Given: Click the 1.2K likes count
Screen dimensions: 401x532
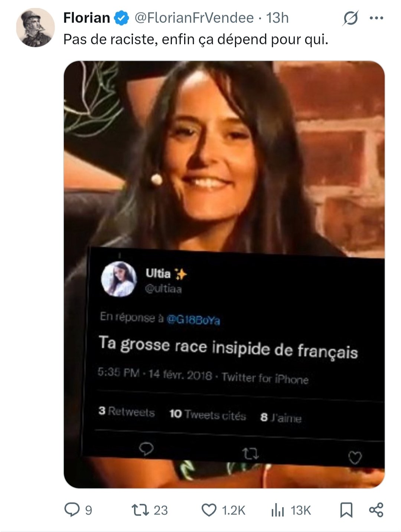Looking at the screenshot, I should click(x=234, y=510).
